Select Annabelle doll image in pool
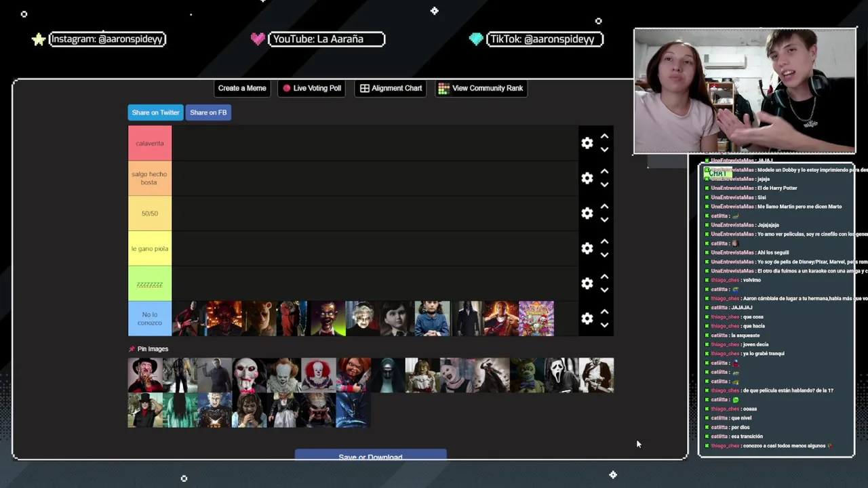Image resolution: width=868 pixels, height=488 pixels. (x=422, y=375)
